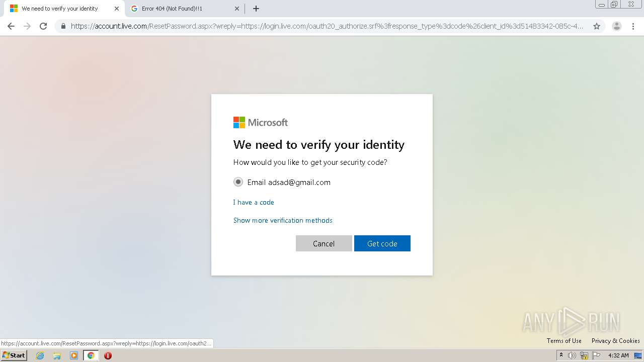This screenshot has width=644, height=362.
Task: Click the volume speaker tray icon
Action: click(572, 355)
